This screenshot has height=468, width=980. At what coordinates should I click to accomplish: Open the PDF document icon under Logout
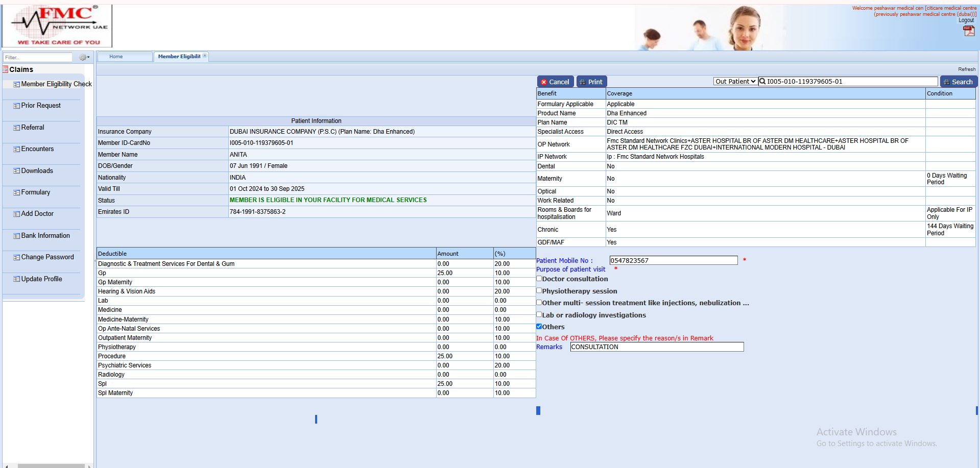pos(968,31)
